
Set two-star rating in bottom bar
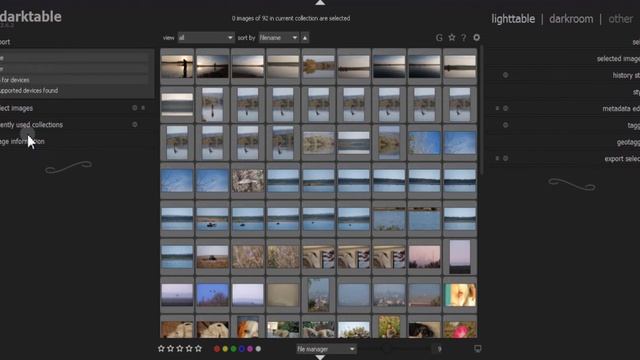pos(171,349)
